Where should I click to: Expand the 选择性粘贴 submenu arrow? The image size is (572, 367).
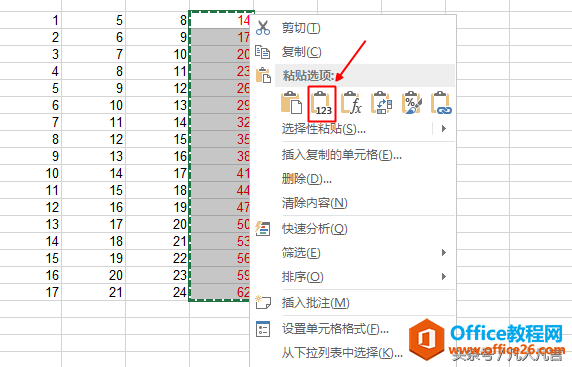444,128
